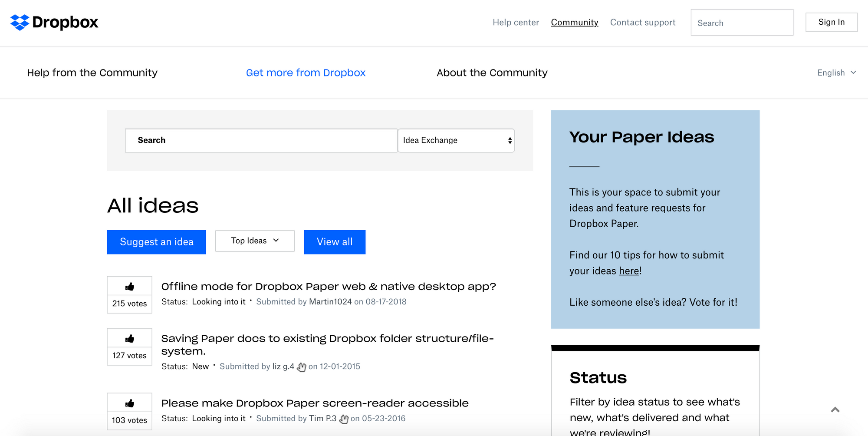Select Get more from Dropbox tab

pyautogui.click(x=306, y=73)
